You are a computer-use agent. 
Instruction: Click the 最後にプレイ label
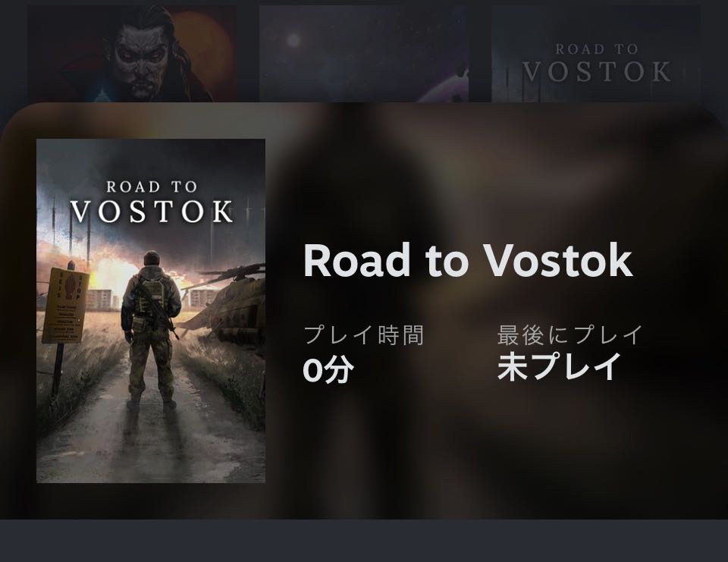tap(570, 335)
